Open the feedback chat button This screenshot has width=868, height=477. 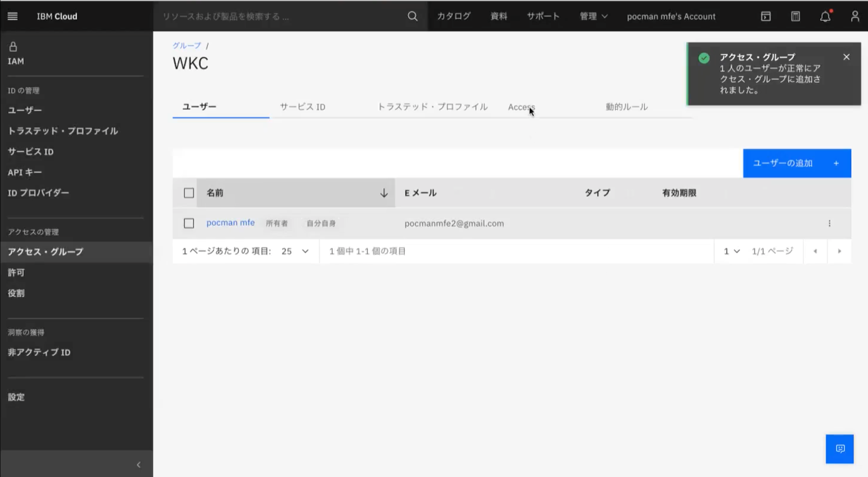pos(839,449)
